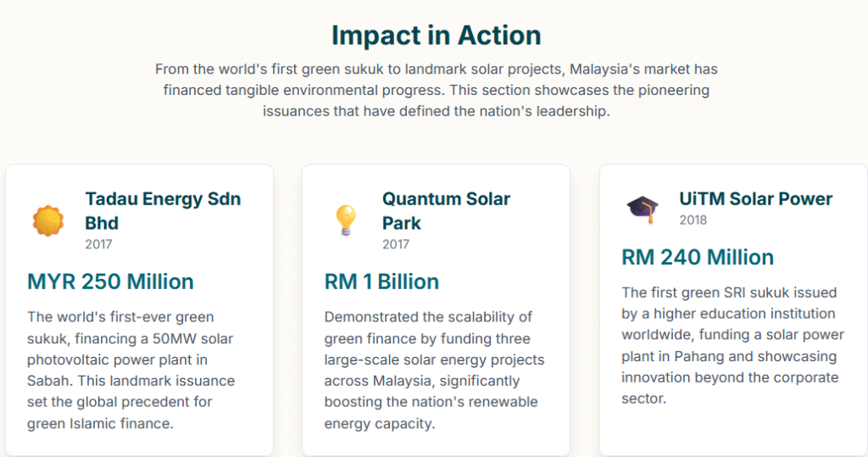868x457 pixels.
Task: Click the sun icon on Tadau Energy card
Action: coord(48,220)
